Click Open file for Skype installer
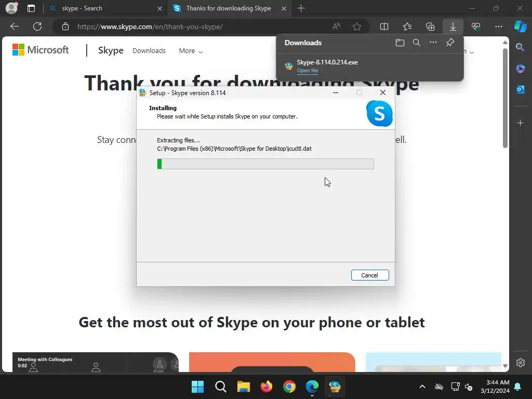The height and width of the screenshot is (399, 532). click(x=308, y=71)
